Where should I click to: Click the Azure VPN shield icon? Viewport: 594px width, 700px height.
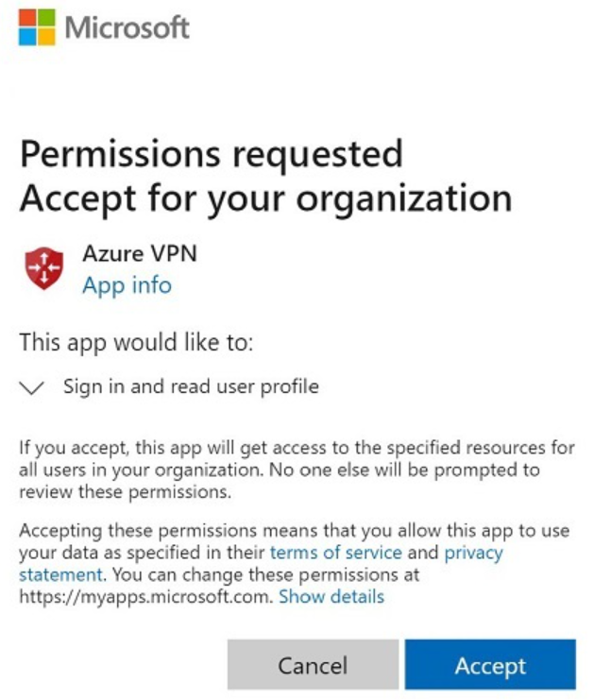pyautogui.click(x=43, y=268)
